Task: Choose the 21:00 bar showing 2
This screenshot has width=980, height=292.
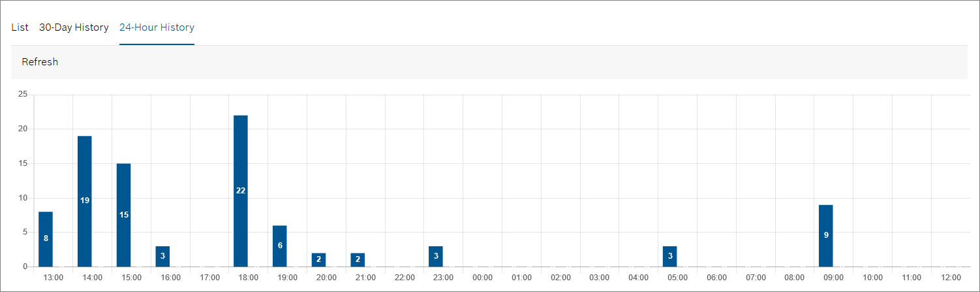Action: point(358,259)
